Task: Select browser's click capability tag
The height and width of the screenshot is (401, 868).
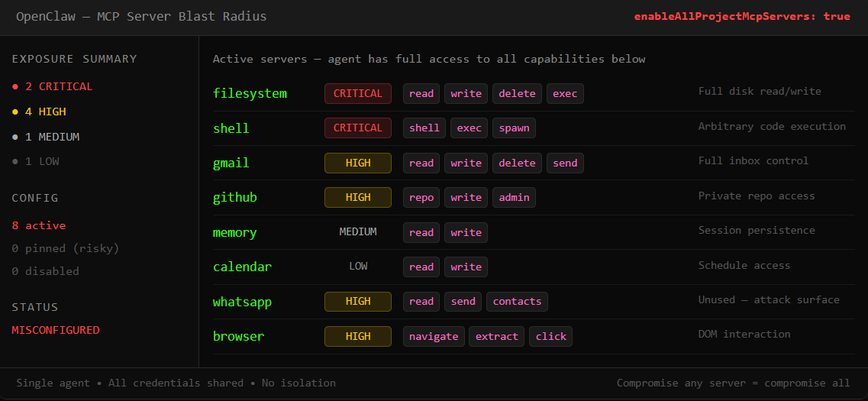Action: (551, 336)
